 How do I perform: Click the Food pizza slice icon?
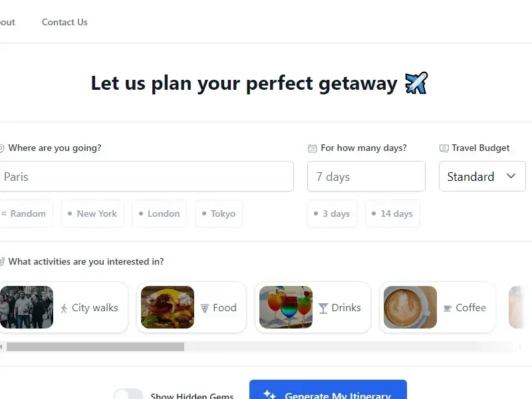205,309
